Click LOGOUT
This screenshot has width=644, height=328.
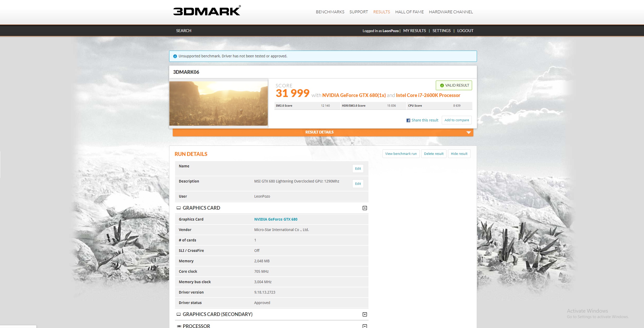465,31
